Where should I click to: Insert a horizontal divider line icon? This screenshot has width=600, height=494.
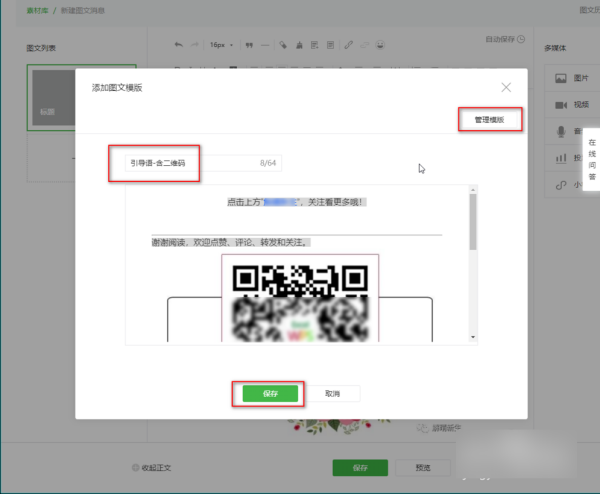265,45
